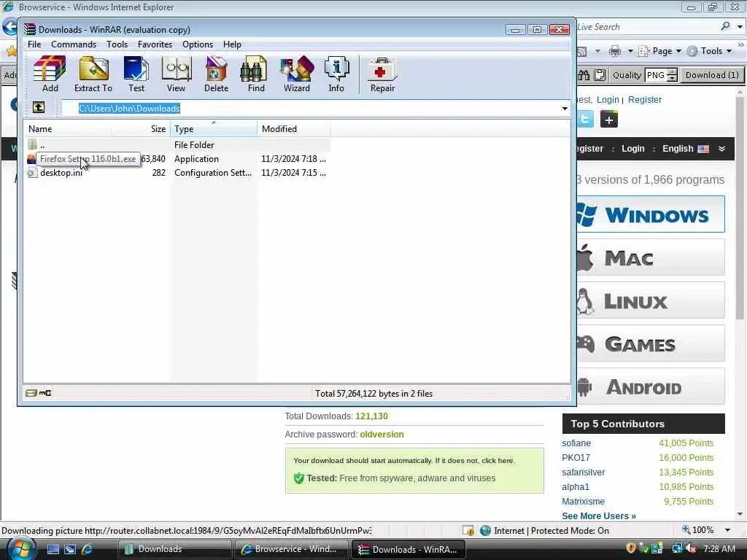This screenshot has height=560, width=747.
Task: Expand the feeds dropdown arrow in IE
Action: pos(597,51)
